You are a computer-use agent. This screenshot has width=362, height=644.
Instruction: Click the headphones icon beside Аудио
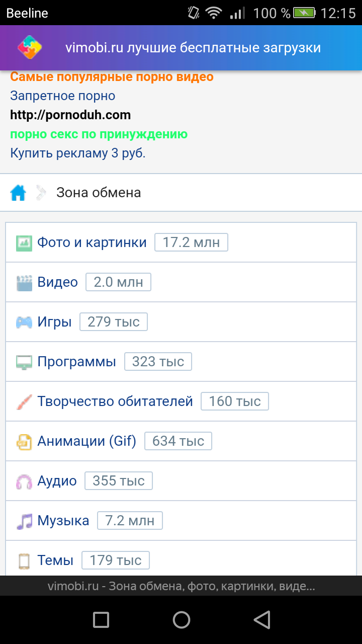[x=24, y=481]
